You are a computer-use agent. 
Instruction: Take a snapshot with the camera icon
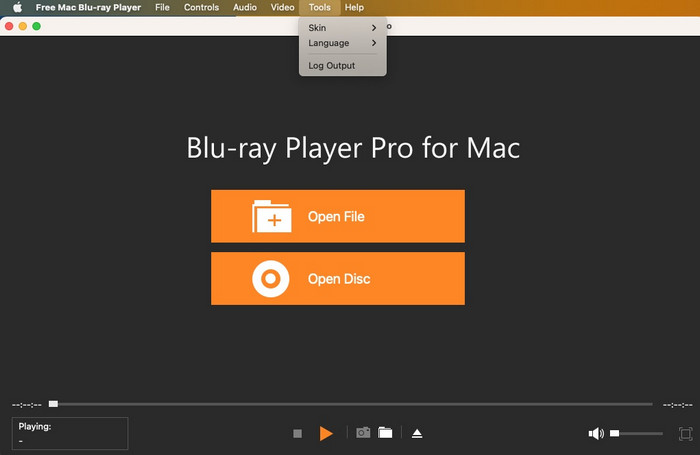[x=363, y=433]
